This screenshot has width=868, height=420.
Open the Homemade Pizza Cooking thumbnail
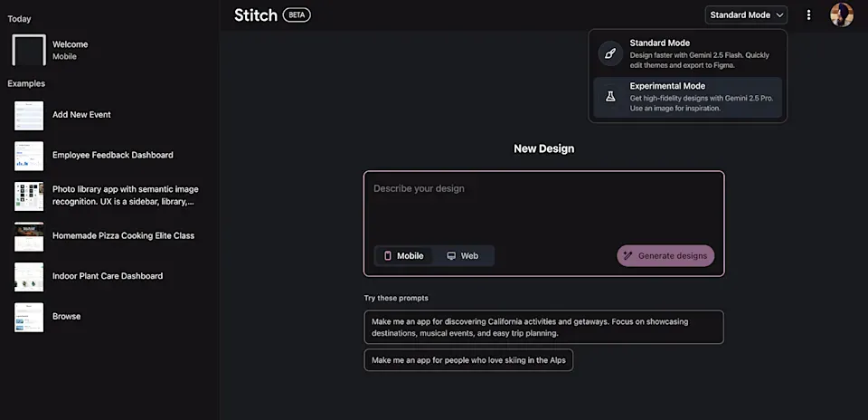click(29, 236)
